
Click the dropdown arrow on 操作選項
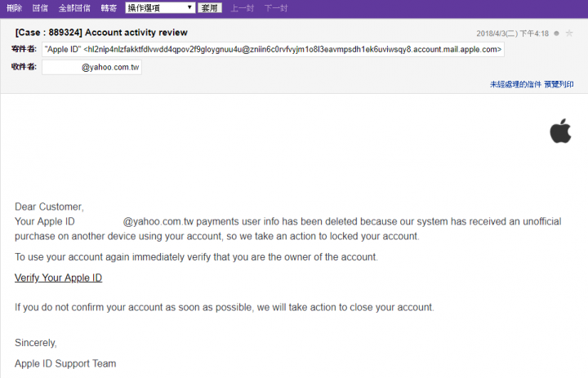point(189,7)
